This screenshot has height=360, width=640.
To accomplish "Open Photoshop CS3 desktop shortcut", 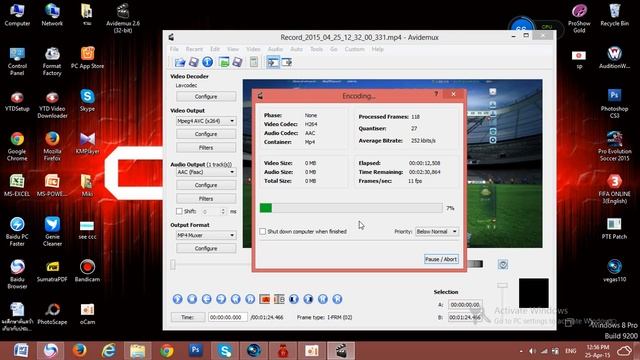I will tap(614, 104).
